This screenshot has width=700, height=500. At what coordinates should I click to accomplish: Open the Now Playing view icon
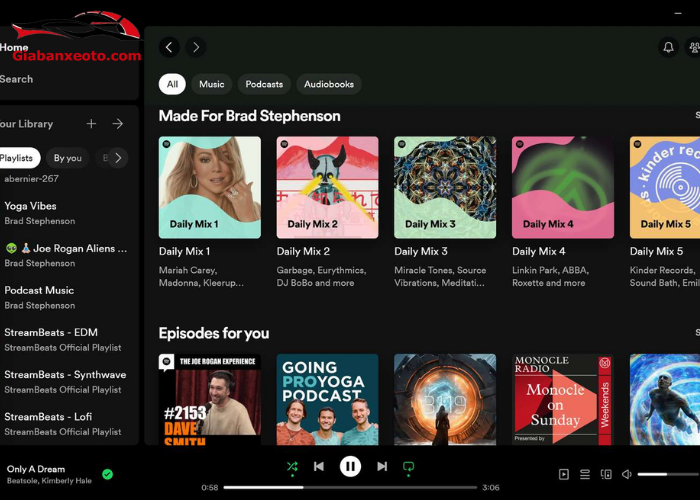(x=564, y=474)
